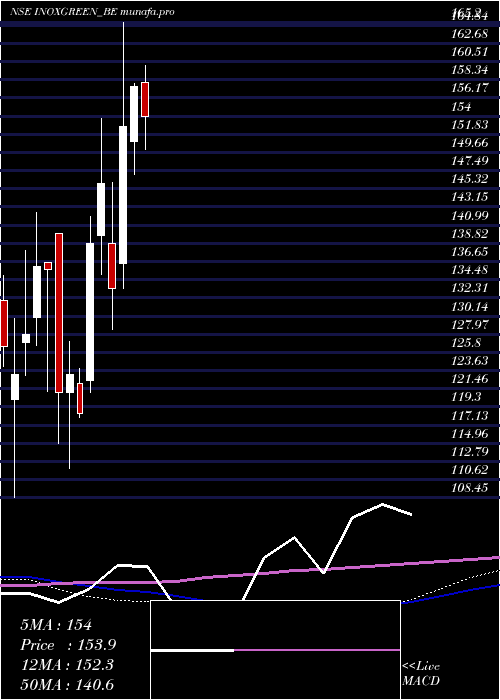Click the MACD box horizontal signal line
Screen dimensions: 500x700
pos(275,650)
